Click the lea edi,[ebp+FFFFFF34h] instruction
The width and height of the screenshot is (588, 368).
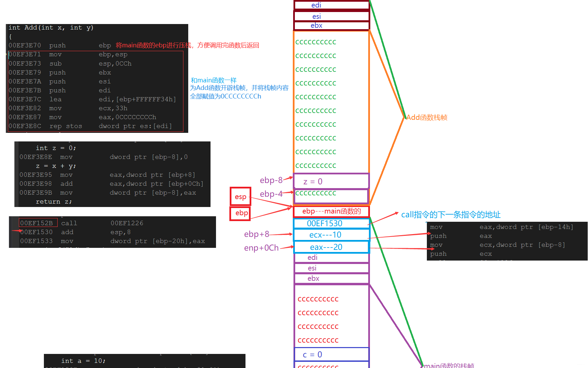point(92,99)
